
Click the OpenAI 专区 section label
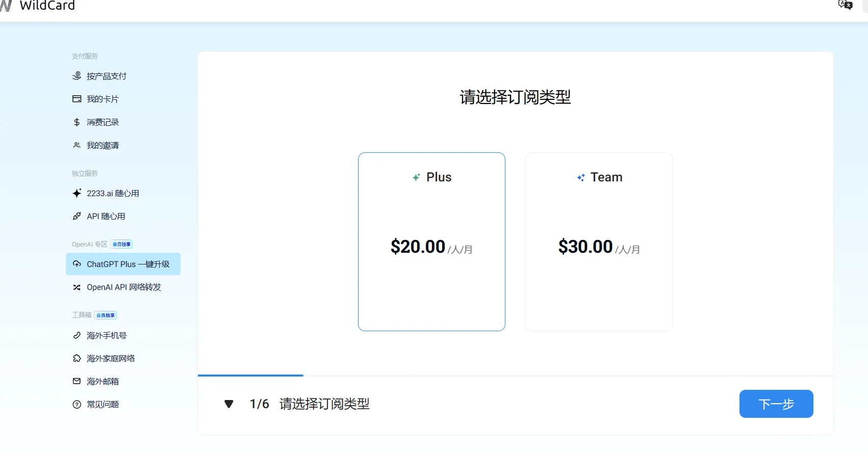90,244
